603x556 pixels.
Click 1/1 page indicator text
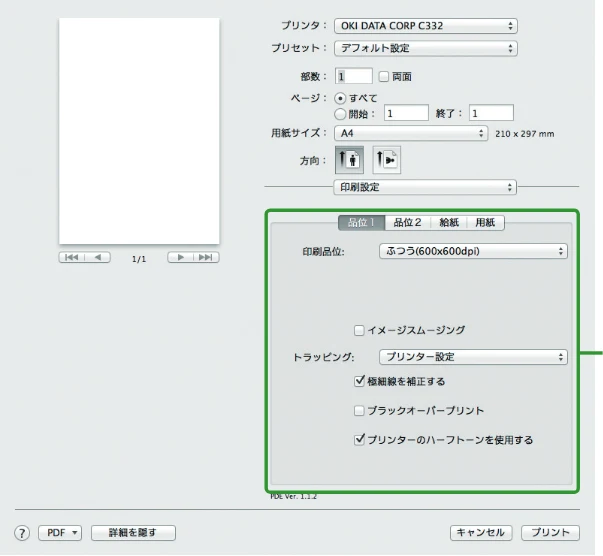pos(139,259)
